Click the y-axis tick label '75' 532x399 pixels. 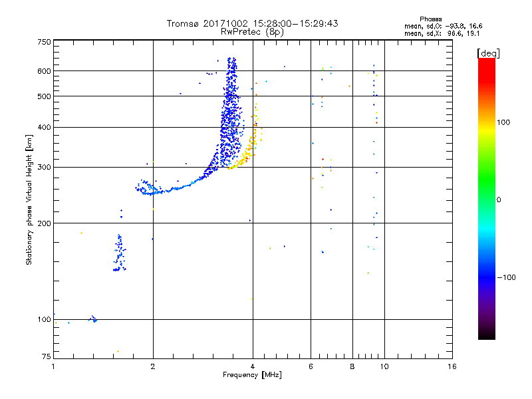coord(47,356)
